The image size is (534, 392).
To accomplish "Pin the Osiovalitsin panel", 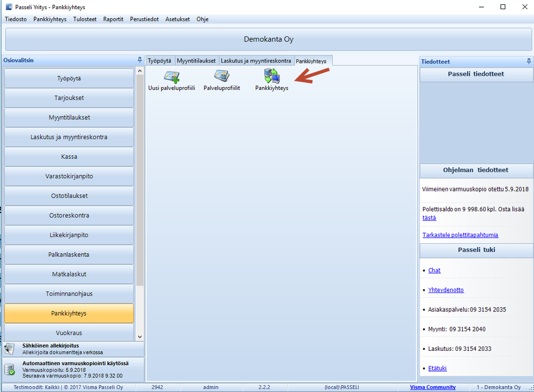I will [x=140, y=60].
